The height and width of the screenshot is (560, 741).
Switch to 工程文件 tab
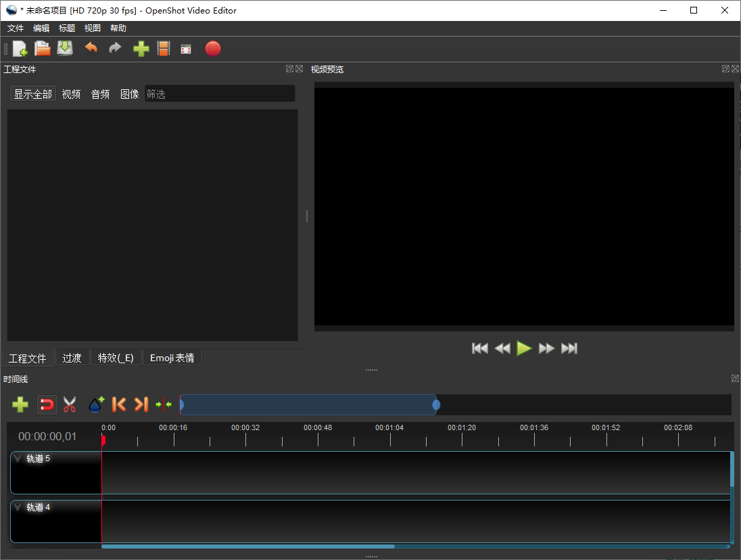tap(28, 358)
